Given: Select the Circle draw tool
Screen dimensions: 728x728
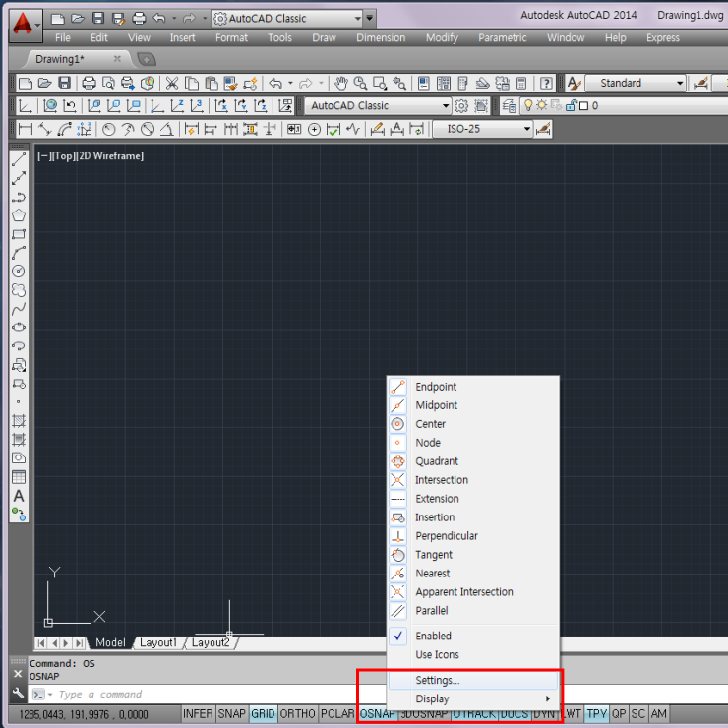Looking at the screenshot, I should 19,272.
